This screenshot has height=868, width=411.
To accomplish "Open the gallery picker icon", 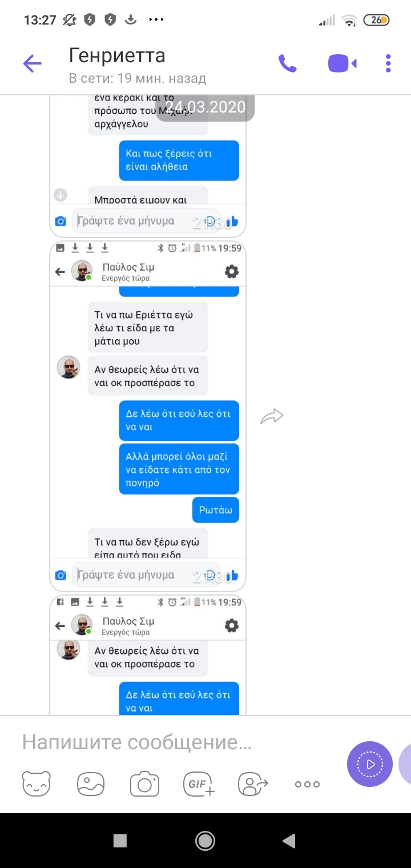I will tap(91, 783).
